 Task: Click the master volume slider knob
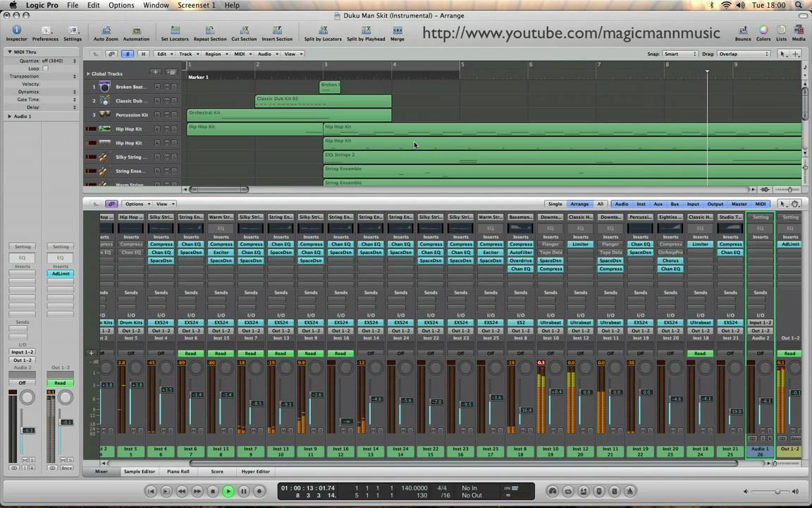[777, 491]
